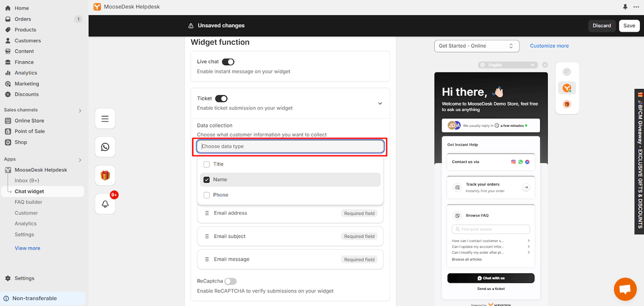
Task: Open the three-dot more actions menu
Action: pyautogui.click(x=636, y=7)
